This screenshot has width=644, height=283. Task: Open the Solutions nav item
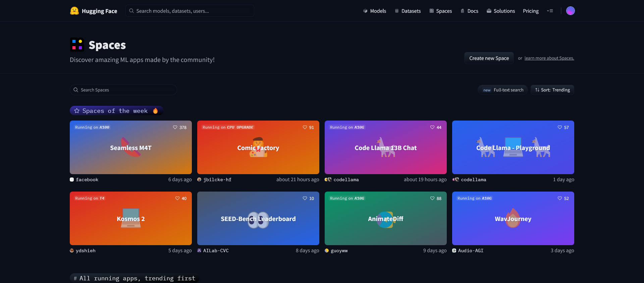pyautogui.click(x=501, y=11)
